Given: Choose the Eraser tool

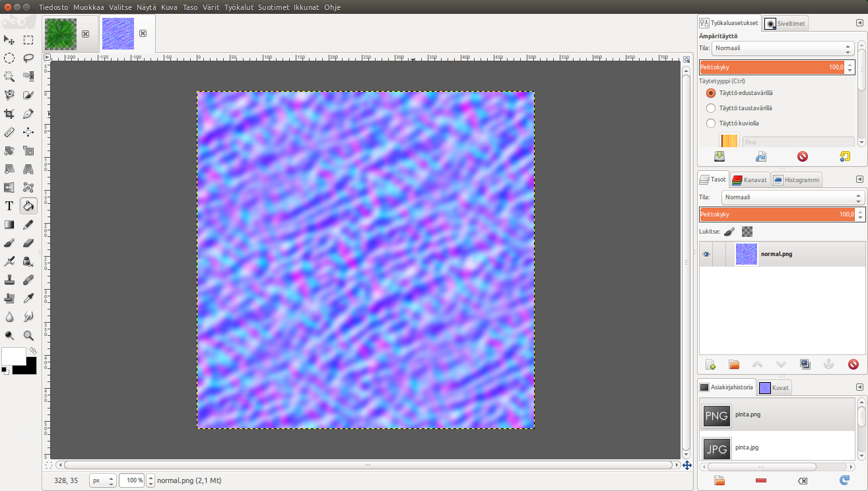Looking at the screenshot, I should [28, 243].
